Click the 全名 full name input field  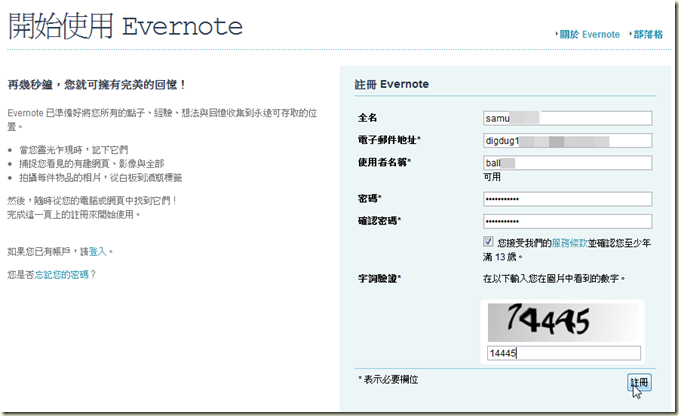tap(567, 118)
